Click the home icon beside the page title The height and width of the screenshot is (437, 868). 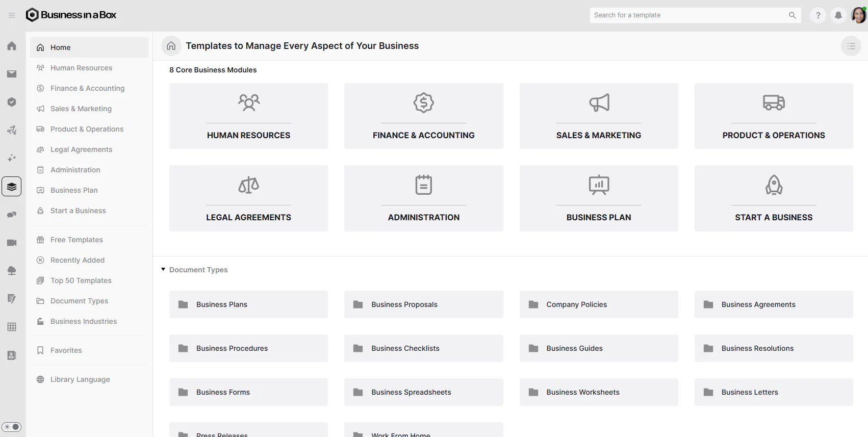pos(171,46)
